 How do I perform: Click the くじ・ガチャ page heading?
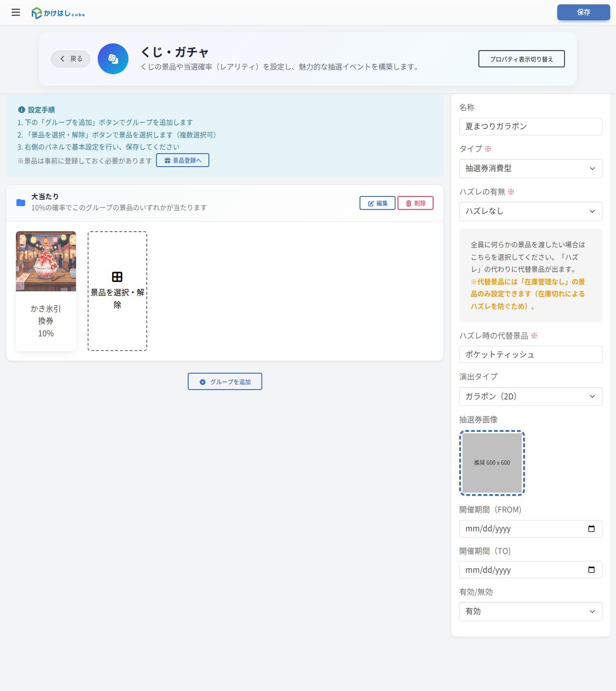[x=175, y=52]
